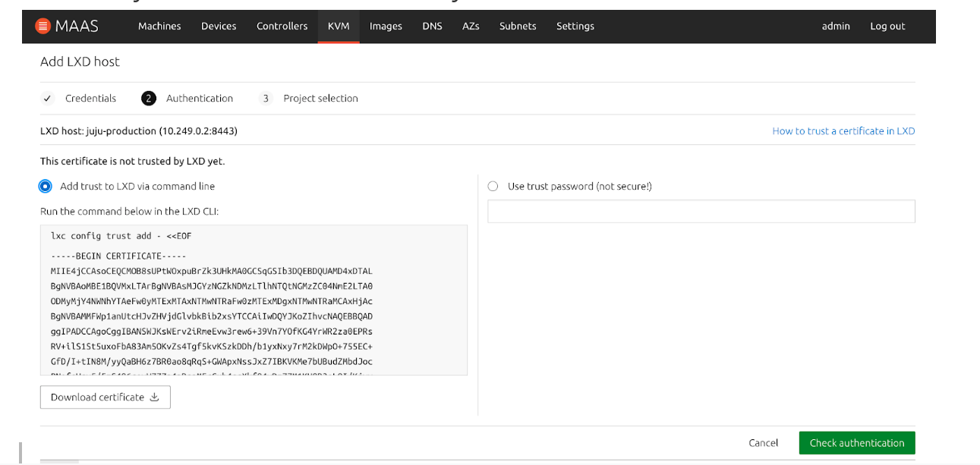The height and width of the screenshot is (465, 980).
Task: Click the Credentials step checkmark icon
Action: (x=47, y=99)
